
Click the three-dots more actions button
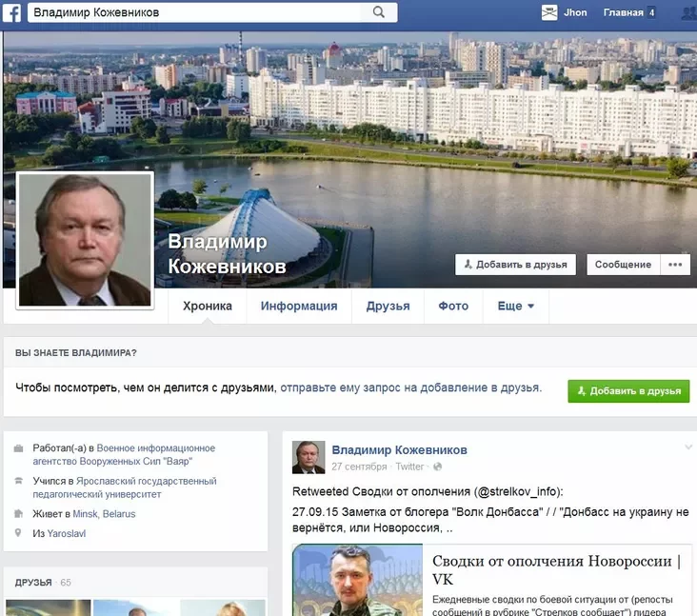pos(675,265)
